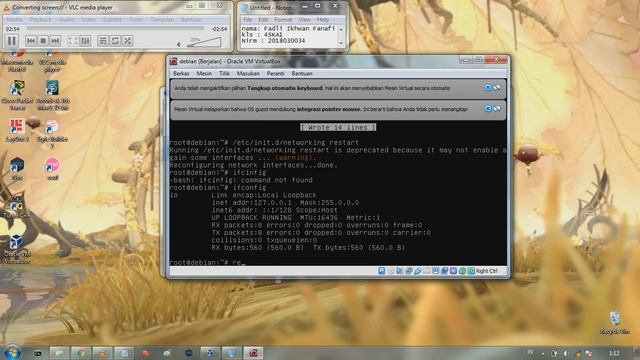This screenshot has width=640, height=360.
Task: Stop playback in VLC
Action: tap(43, 40)
